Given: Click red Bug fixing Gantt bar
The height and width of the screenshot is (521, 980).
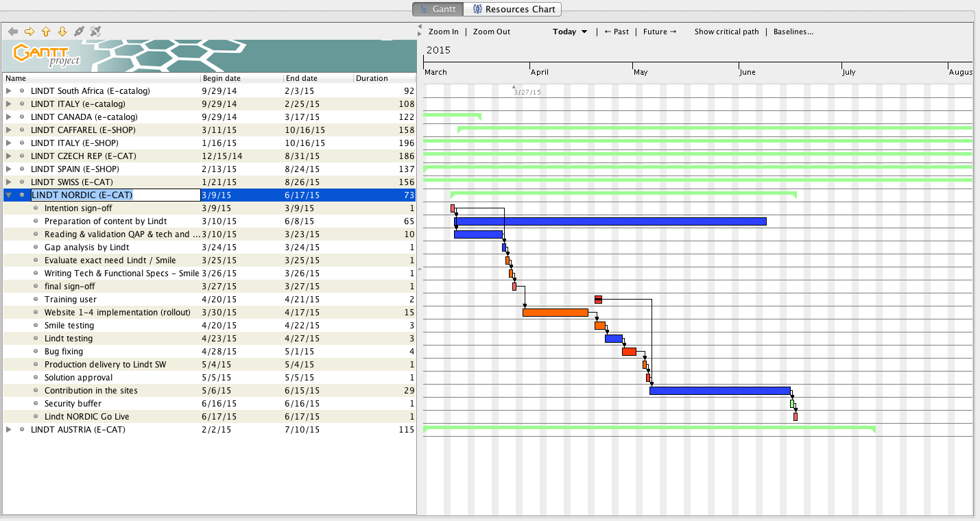Looking at the screenshot, I should coord(629,352).
